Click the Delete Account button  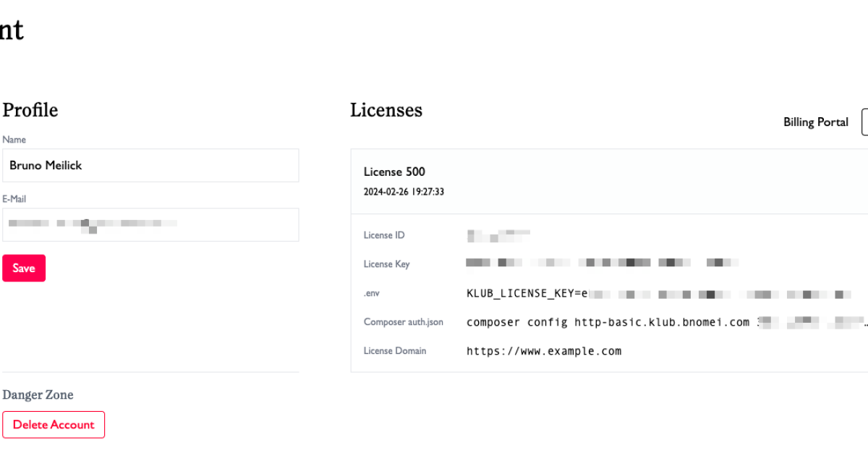[54, 425]
